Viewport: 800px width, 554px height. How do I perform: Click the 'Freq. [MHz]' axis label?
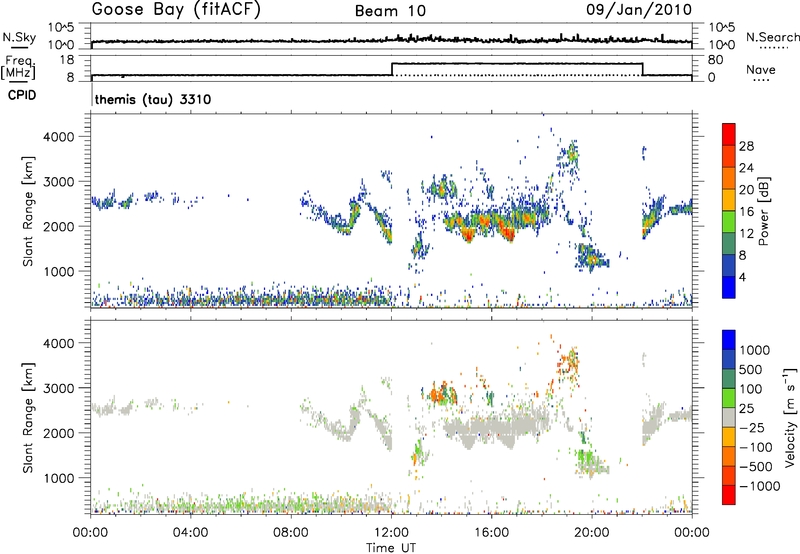click(x=19, y=67)
